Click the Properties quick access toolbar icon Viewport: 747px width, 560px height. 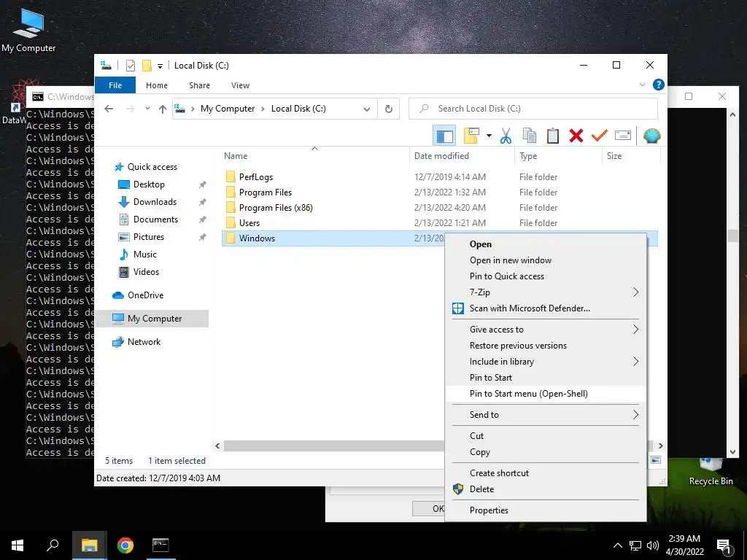(131, 66)
